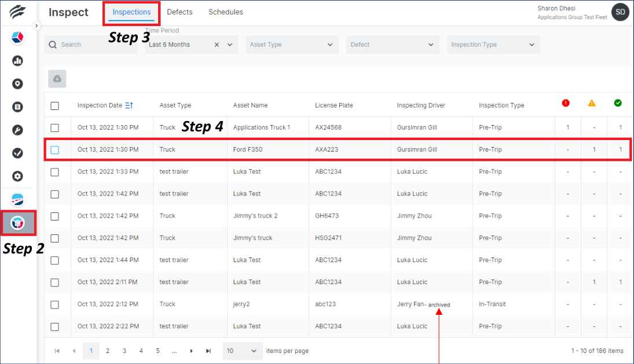Viewport: 634px width, 364px height.
Task: Select the checkmark tasks icon
Action: pos(17,153)
